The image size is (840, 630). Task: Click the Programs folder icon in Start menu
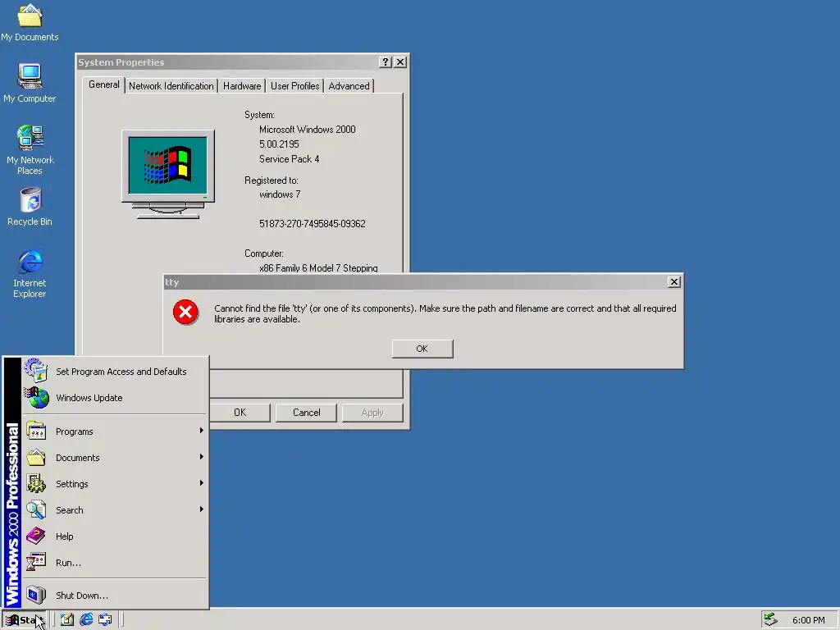[x=36, y=431]
